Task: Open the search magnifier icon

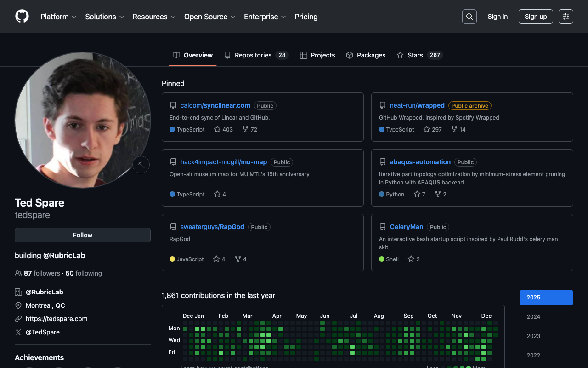Action: click(469, 17)
